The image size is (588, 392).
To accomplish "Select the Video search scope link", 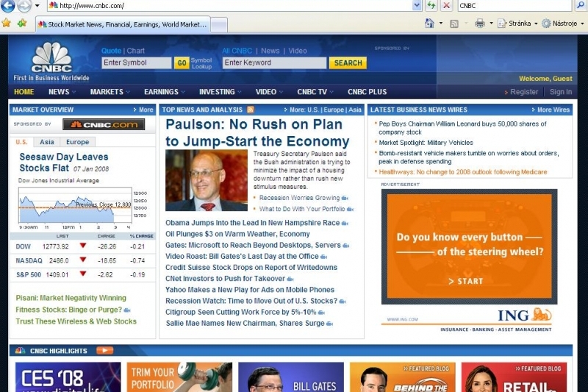I will click(x=298, y=51).
